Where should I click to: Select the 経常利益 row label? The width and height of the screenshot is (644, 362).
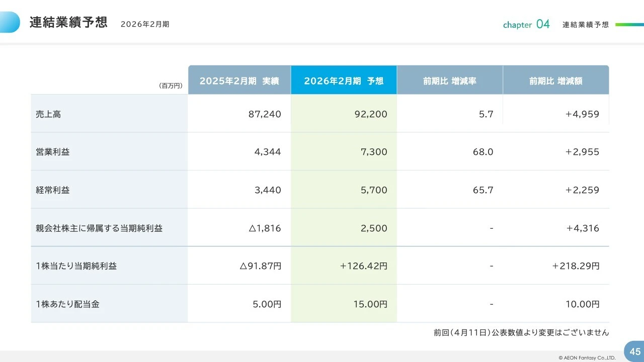52,190
